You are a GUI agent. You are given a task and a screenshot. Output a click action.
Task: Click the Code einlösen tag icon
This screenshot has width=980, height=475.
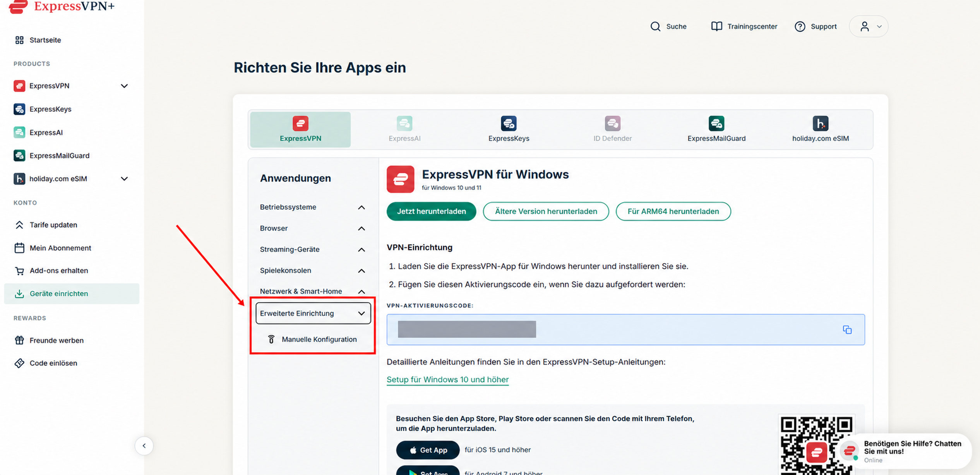point(19,363)
